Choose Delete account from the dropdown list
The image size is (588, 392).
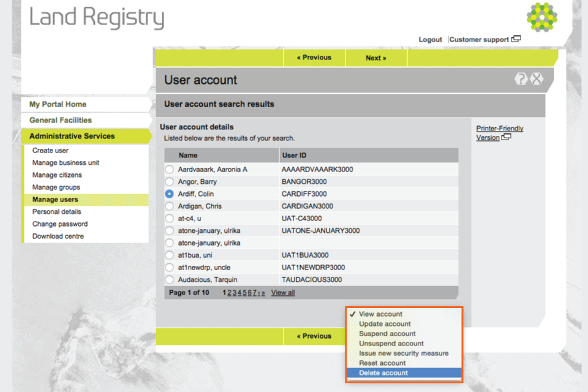[383, 373]
